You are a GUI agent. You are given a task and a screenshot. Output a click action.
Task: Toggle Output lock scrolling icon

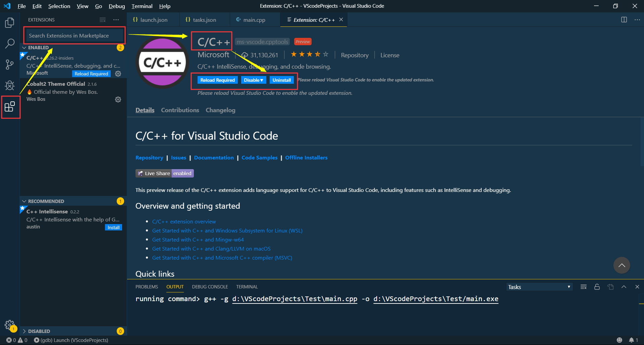click(597, 287)
